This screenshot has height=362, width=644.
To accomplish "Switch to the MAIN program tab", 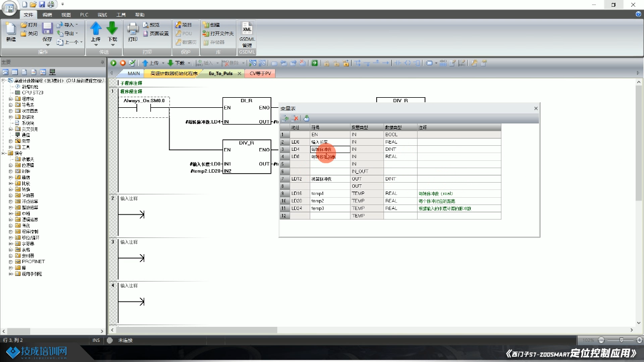I will click(134, 74).
